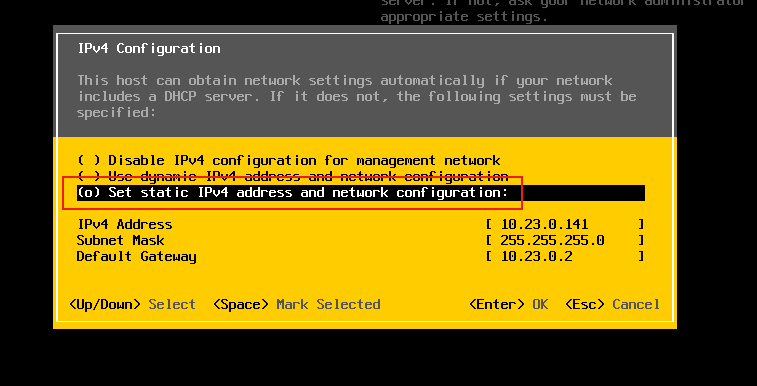This screenshot has width=757, height=386.
Task: Choose Use dynamic IPv4 address option
Action: [293, 176]
